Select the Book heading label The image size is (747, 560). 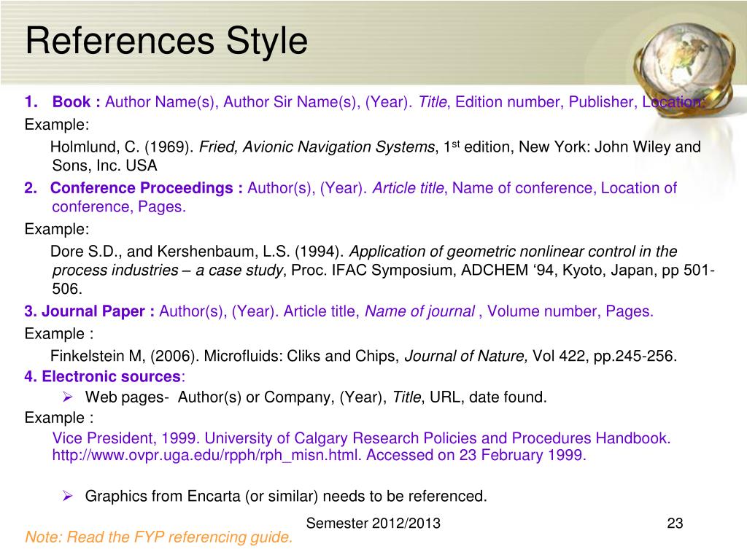click(x=76, y=101)
